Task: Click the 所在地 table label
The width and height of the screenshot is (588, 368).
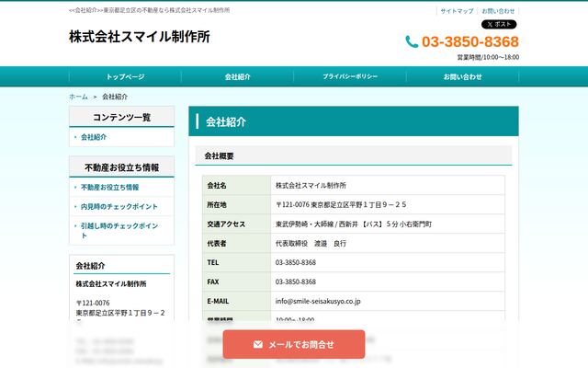Action: point(217,204)
